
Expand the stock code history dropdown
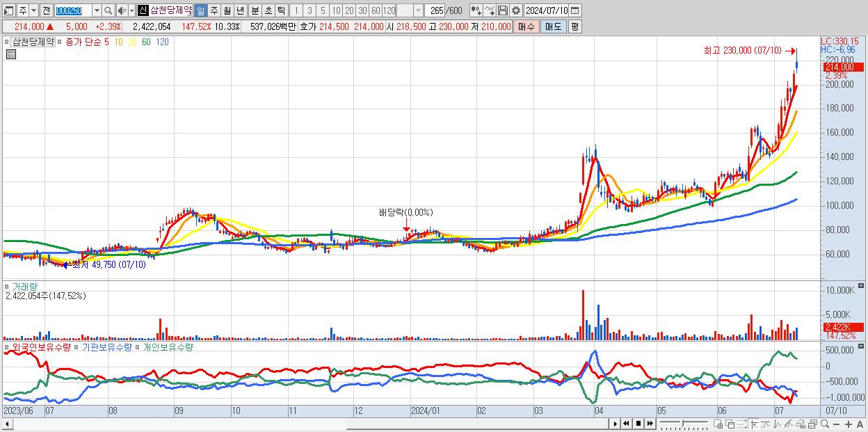tap(97, 10)
